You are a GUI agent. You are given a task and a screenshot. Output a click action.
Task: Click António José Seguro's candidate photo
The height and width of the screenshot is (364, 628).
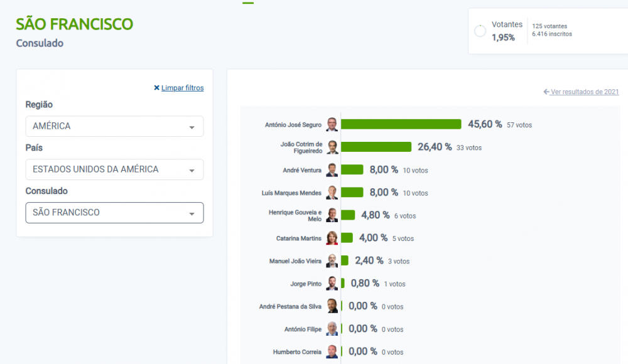pyautogui.click(x=332, y=124)
